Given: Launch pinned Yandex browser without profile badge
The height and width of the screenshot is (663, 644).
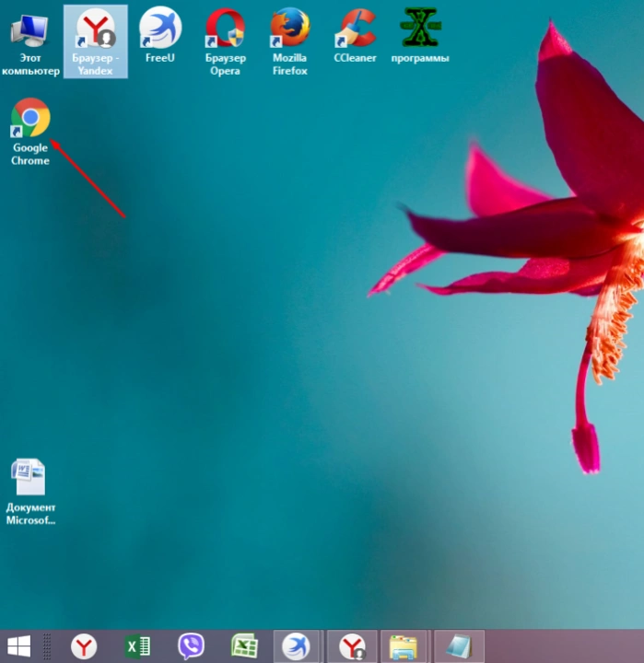Looking at the screenshot, I should click(84, 646).
